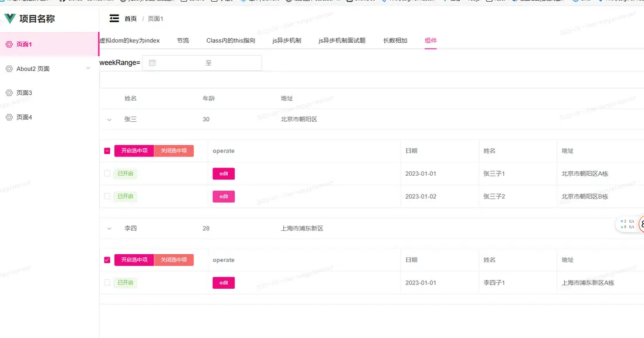
Task: Go to 首页 via breadcrumb
Action: pos(131,19)
